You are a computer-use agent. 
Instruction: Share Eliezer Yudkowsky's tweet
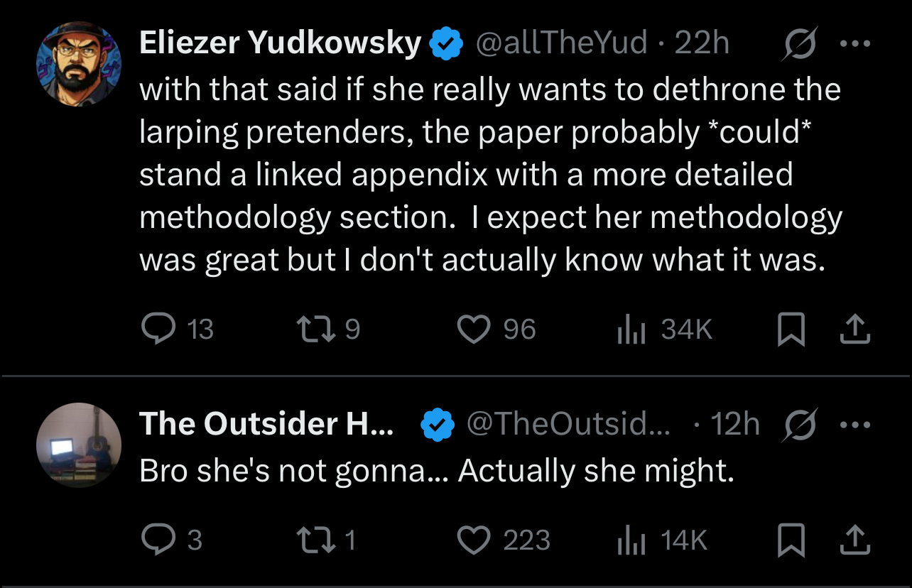click(x=855, y=330)
